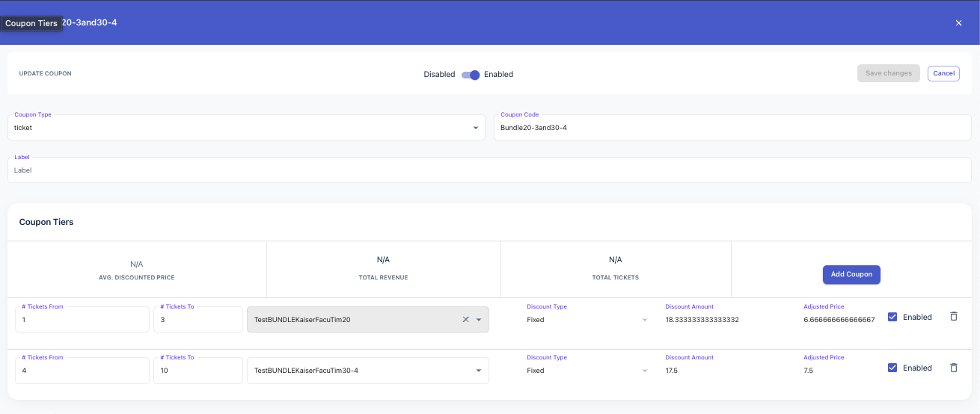Delete the first coupon tier row
This screenshot has width=980, height=414.
[953, 317]
